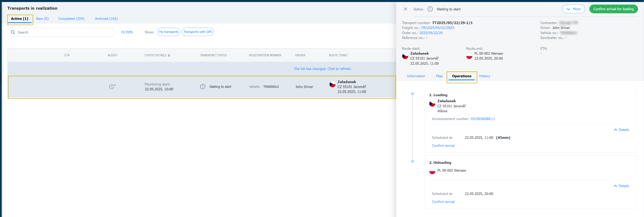The width and height of the screenshot is (644, 217).
Task: Open the More dropdown menu
Action: point(573,9)
